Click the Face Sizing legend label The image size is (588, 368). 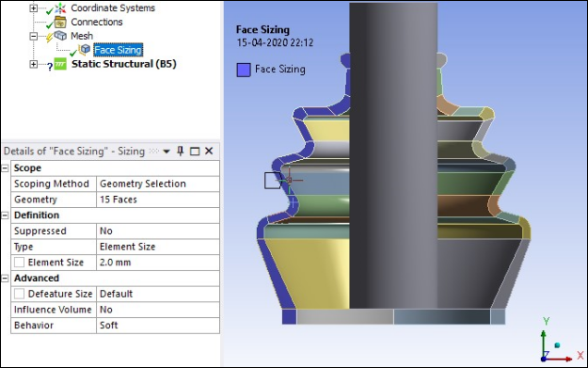coord(279,70)
